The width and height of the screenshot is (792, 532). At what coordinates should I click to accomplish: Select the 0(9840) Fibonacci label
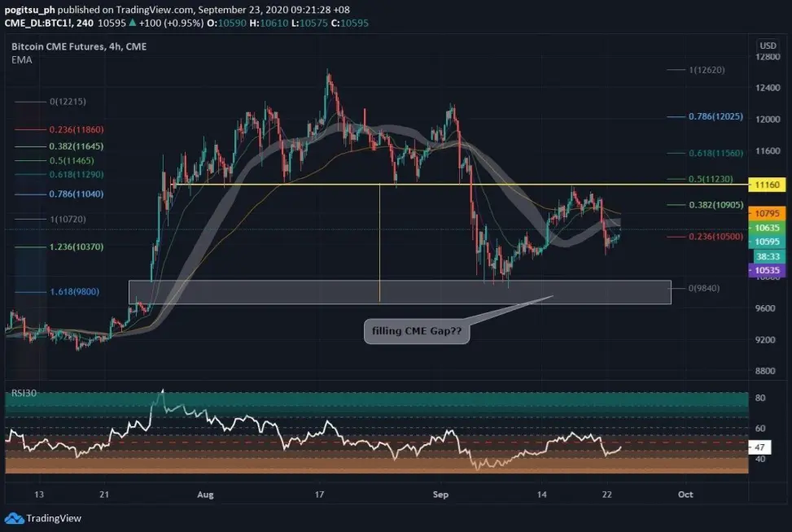pyautogui.click(x=704, y=288)
